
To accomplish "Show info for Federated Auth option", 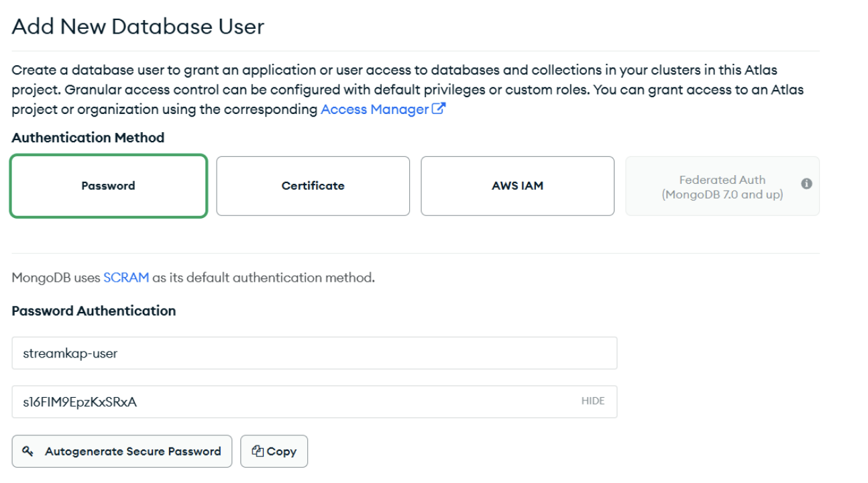I will [806, 184].
